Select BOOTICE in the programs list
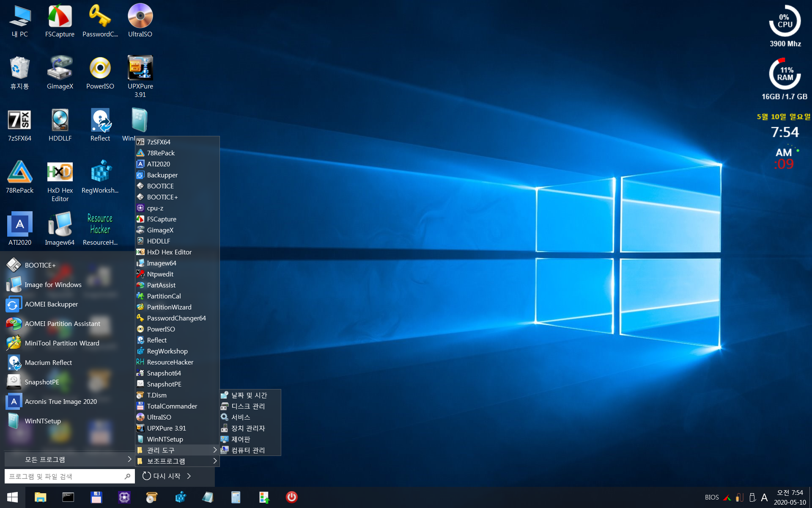 tap(177, 186)
